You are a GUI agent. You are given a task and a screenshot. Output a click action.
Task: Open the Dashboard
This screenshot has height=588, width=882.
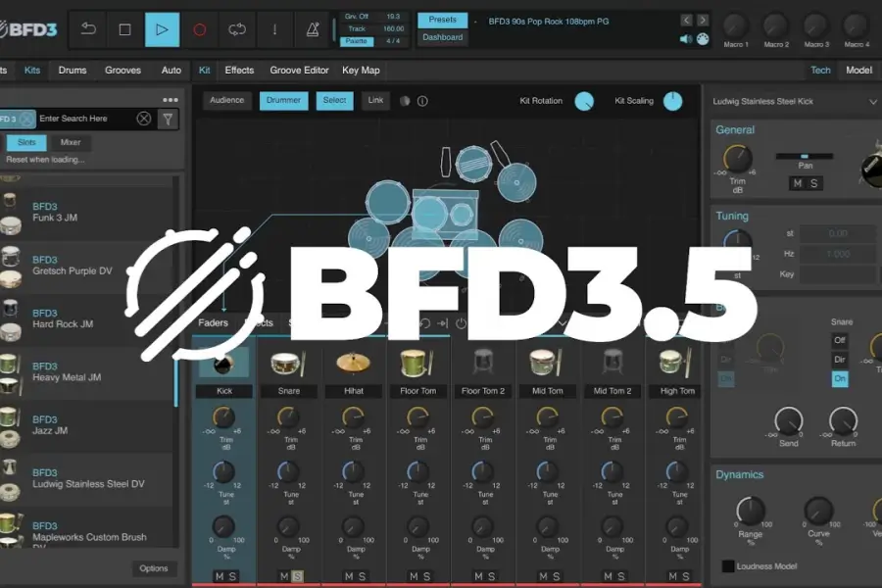442,36
